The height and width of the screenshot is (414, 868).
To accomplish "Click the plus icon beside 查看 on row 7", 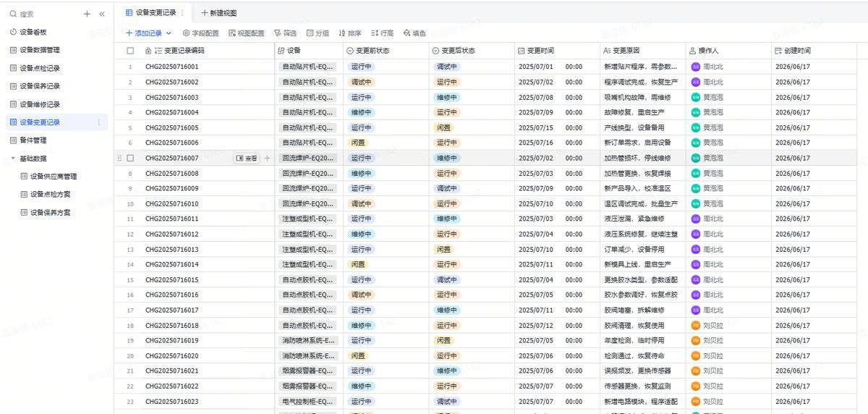I will pyautogui.click(x=267, y=158).
